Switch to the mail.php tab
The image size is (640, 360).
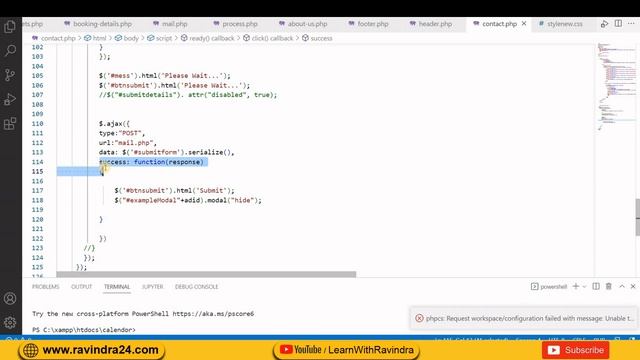pos(170,24)
